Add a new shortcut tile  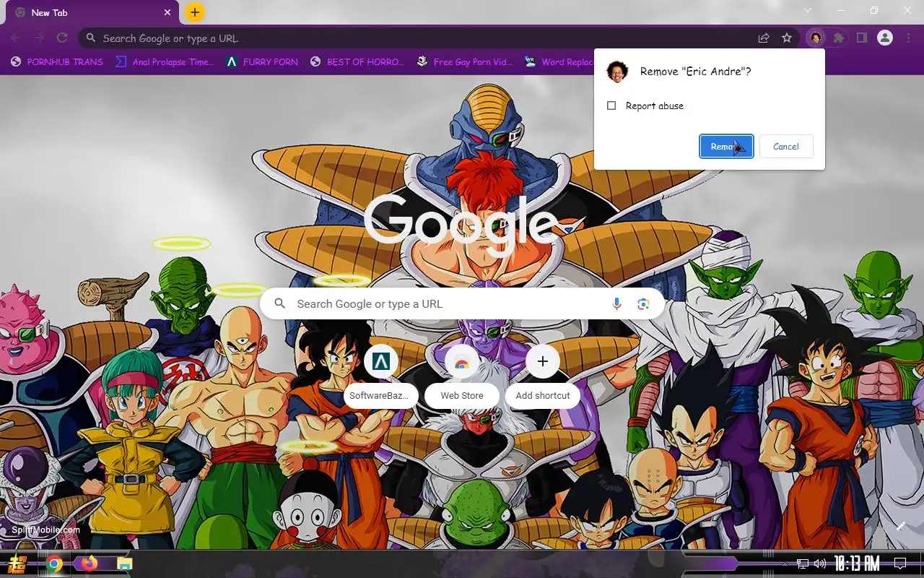(x=543, y=377)
